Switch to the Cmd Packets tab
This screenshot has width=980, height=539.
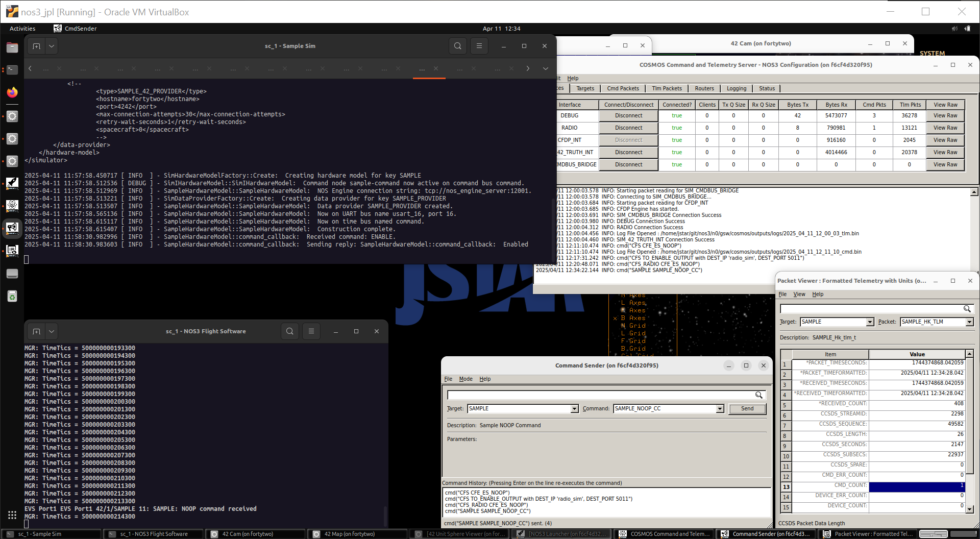tap(623, 88)
